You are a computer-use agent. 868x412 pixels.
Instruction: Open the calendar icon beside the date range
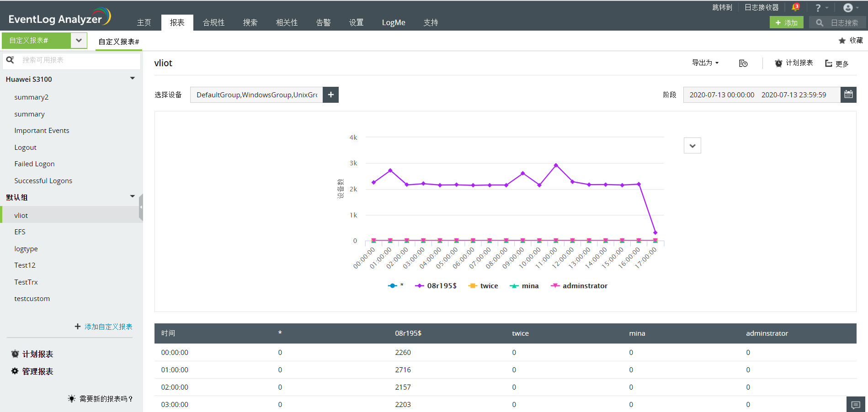[848, 95]
